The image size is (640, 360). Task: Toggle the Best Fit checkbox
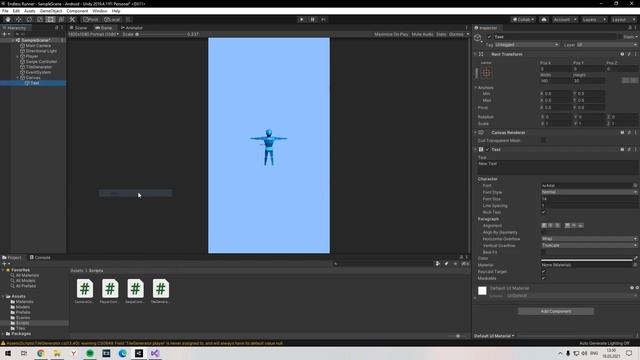tap(543, 252)
